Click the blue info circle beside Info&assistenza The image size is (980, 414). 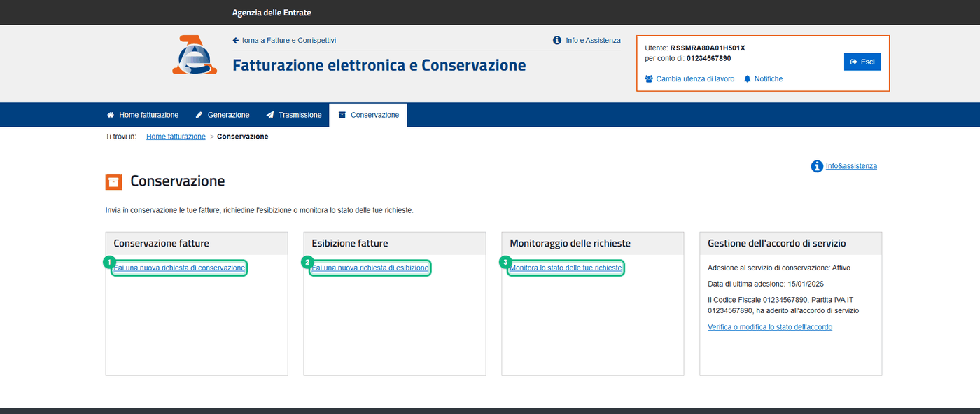coord(817,166)
